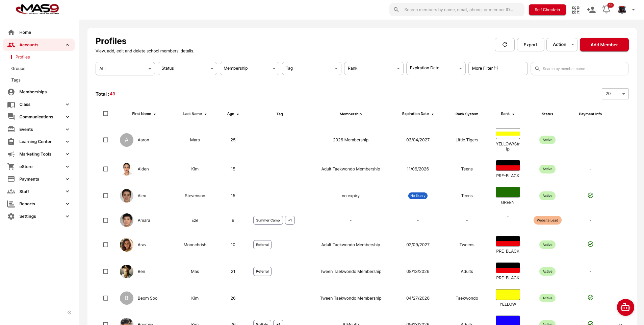Open the notifications bell
The image size is (644, 325).
[x=606, y=10]
